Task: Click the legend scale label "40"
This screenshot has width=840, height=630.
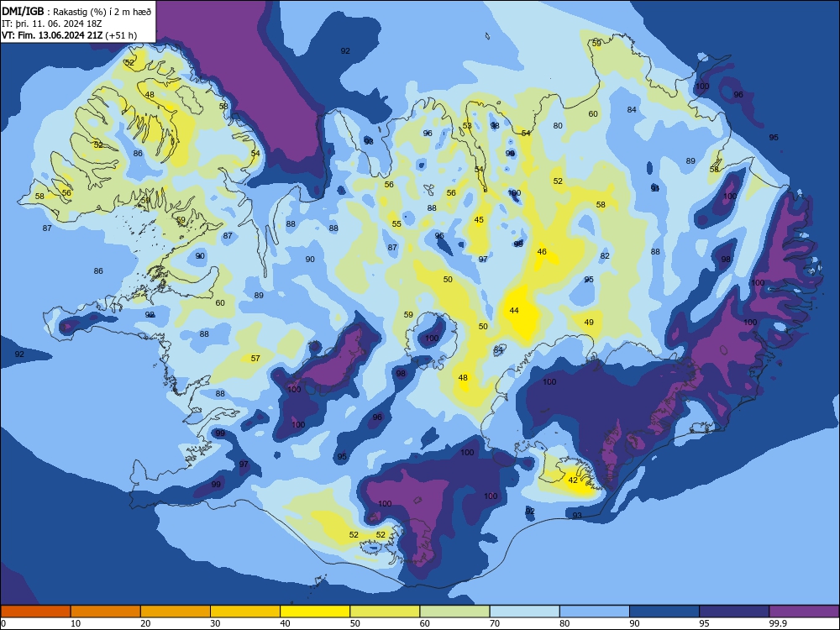Action: point(286,623)
